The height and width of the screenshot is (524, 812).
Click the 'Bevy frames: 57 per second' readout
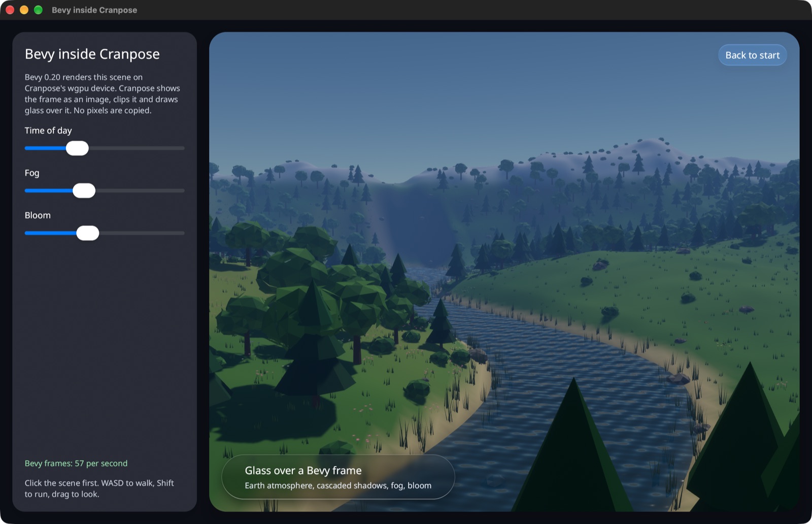[76, 463]
